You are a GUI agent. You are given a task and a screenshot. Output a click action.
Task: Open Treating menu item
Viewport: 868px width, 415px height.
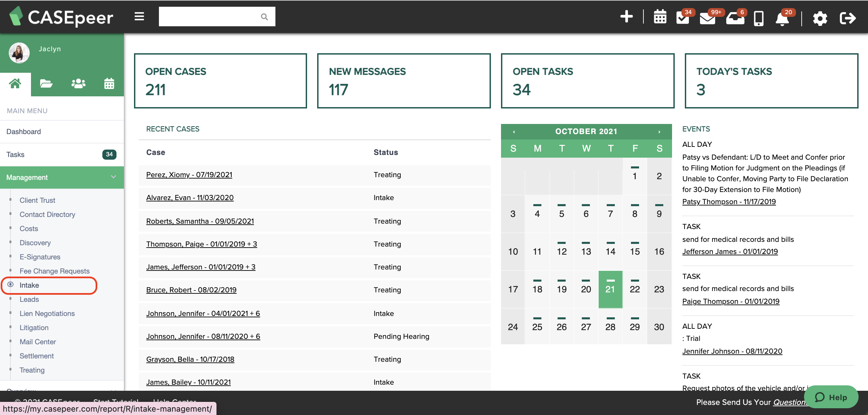click(32, 370)
